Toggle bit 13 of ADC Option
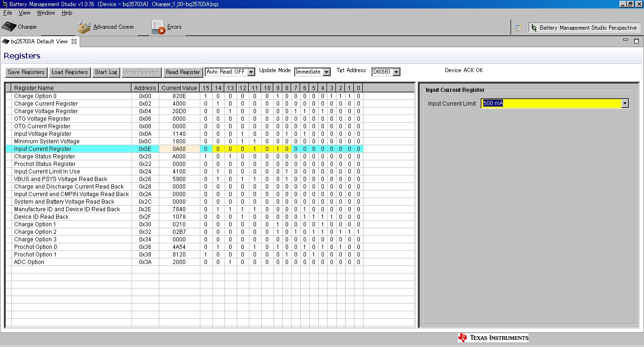644x347 pixels. (x=230, y=262)
